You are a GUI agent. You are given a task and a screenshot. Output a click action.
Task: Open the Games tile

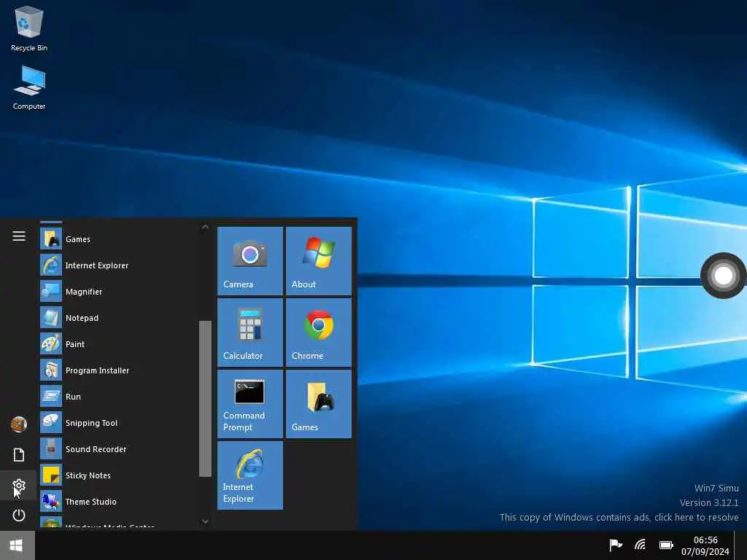319,404
